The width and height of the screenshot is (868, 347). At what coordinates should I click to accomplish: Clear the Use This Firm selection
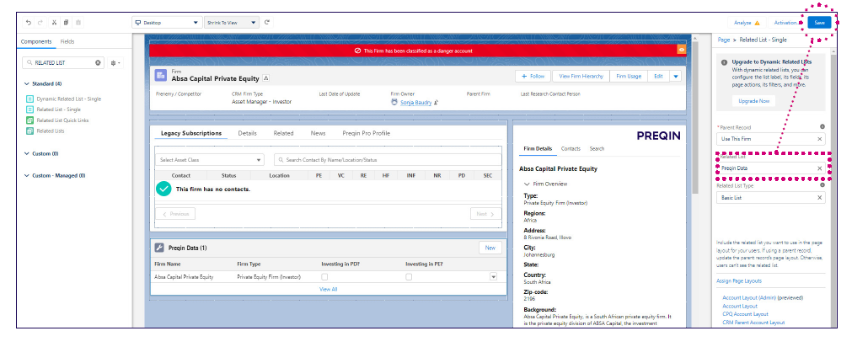pos(820,139)
